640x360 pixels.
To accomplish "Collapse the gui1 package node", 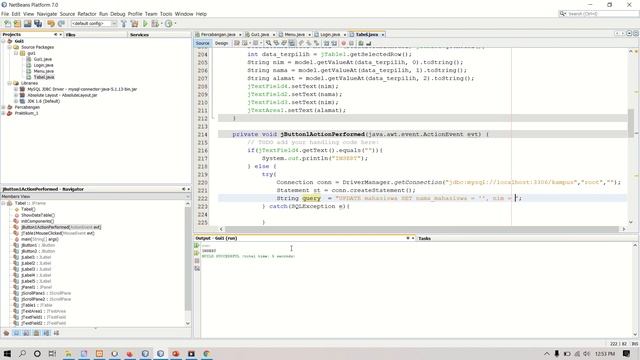I will [16, 53].
